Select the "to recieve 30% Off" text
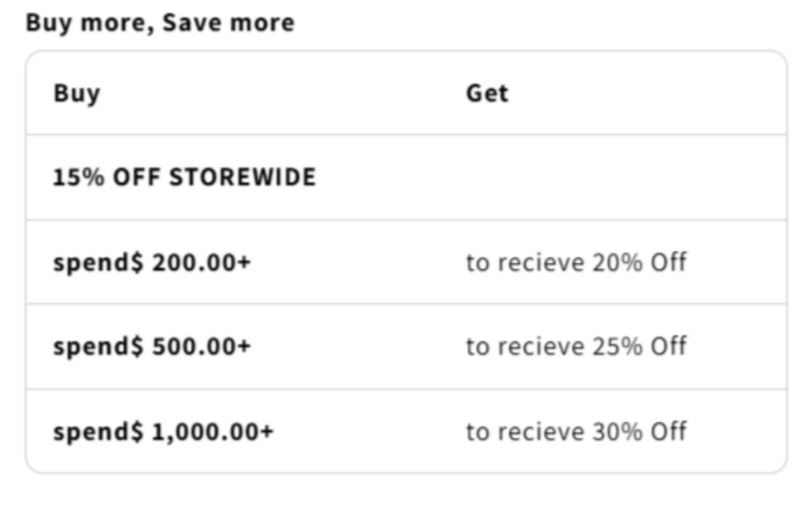 [x=576, y=431]
